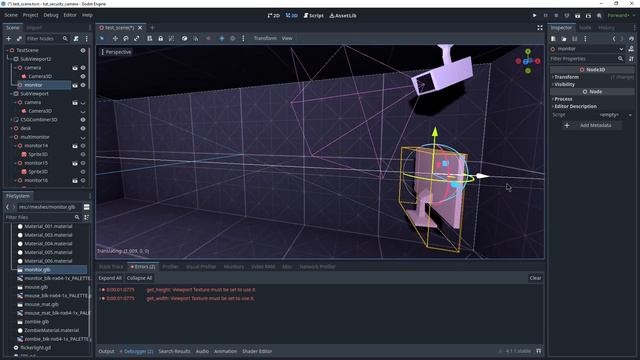The width and height of the screenshot is (640, 360).
Task: Select the Scale Mode tool
Action: coord(137,38)
